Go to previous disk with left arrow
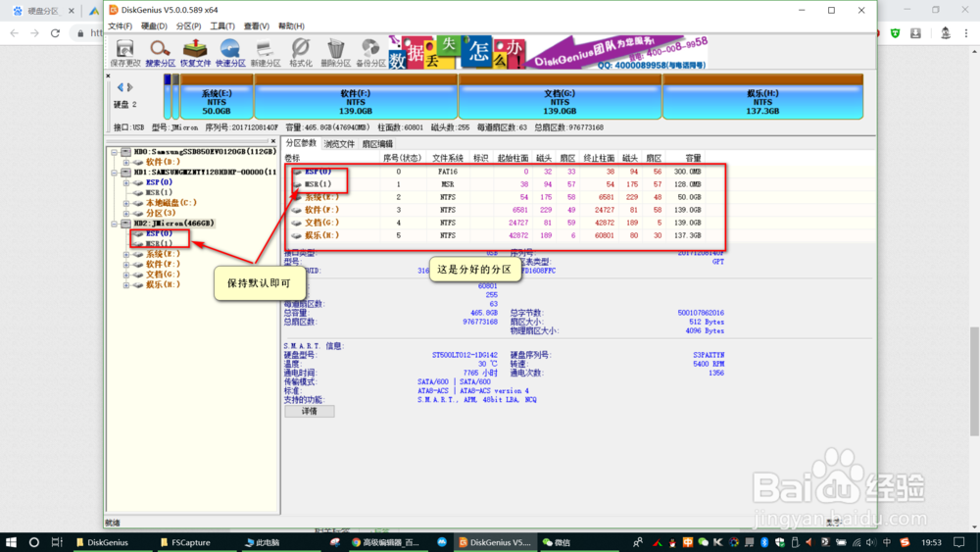 [x=120, y=87]
